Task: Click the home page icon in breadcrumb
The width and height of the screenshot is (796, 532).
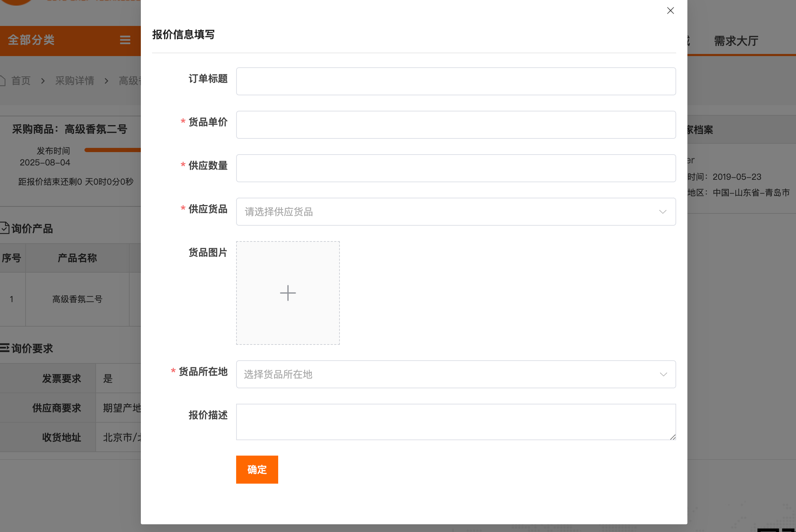Action: click(x=3, y=81)
